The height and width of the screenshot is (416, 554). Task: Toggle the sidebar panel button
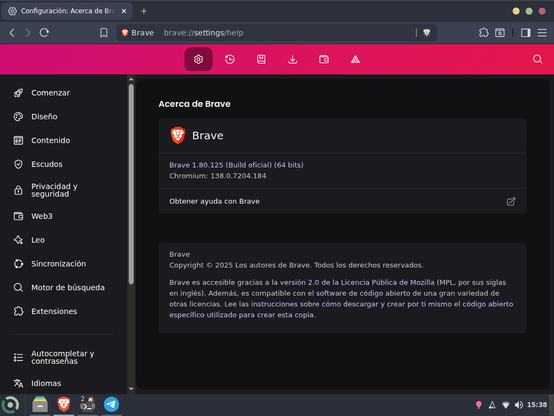coord(525,33)
